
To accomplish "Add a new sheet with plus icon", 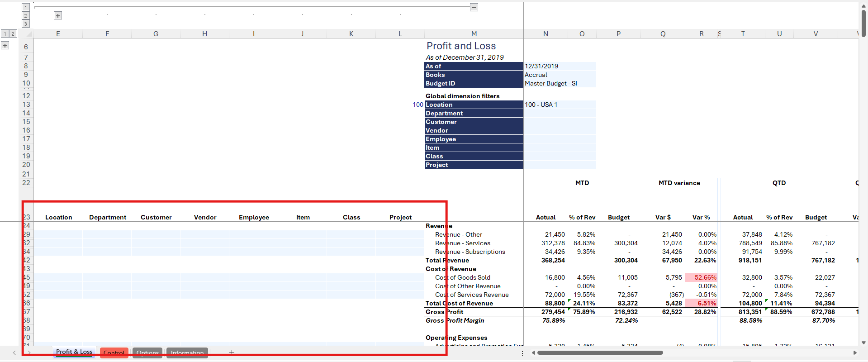I will (232, 352).
